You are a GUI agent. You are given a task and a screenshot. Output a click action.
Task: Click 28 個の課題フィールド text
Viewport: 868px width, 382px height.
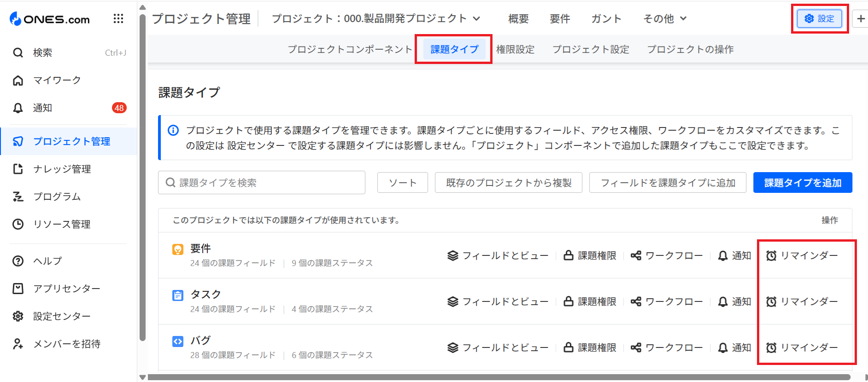point(233,355)
